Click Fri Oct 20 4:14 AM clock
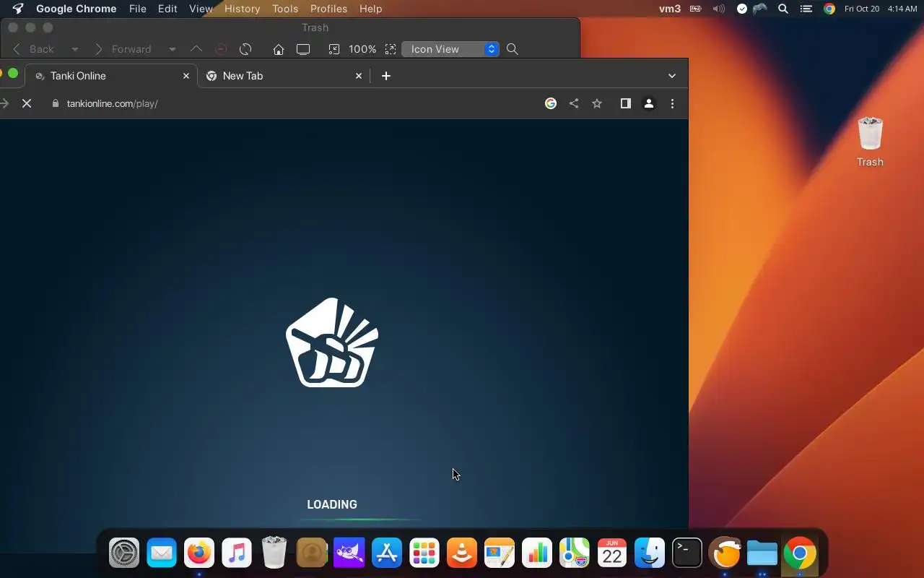 [x=881, y=9]
